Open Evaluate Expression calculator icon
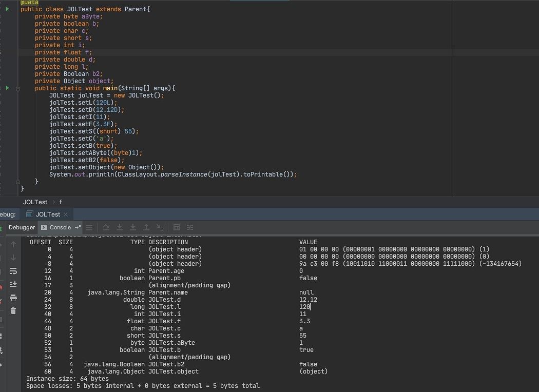This screenshot has height=392, width=539. [177, 227]
